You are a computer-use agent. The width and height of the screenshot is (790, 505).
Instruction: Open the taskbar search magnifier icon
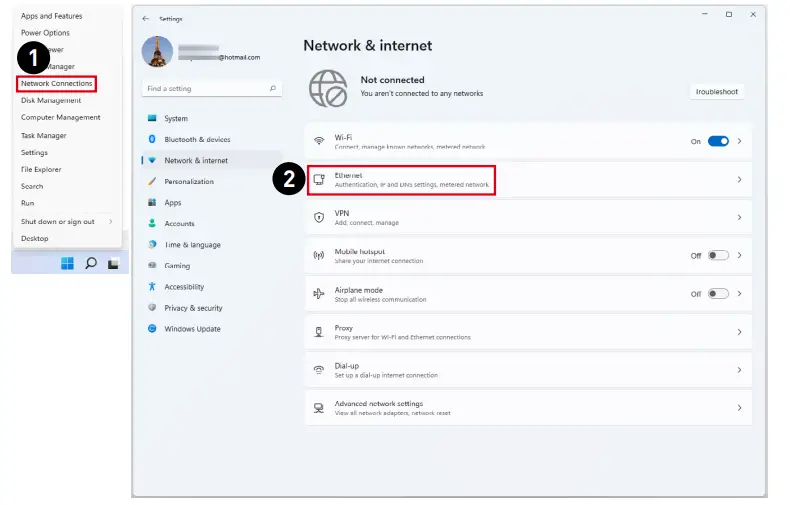pos(91,263)
